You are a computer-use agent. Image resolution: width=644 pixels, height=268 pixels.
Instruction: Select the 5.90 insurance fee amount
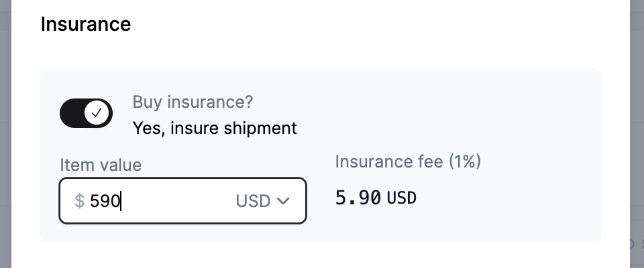(358, 198)
